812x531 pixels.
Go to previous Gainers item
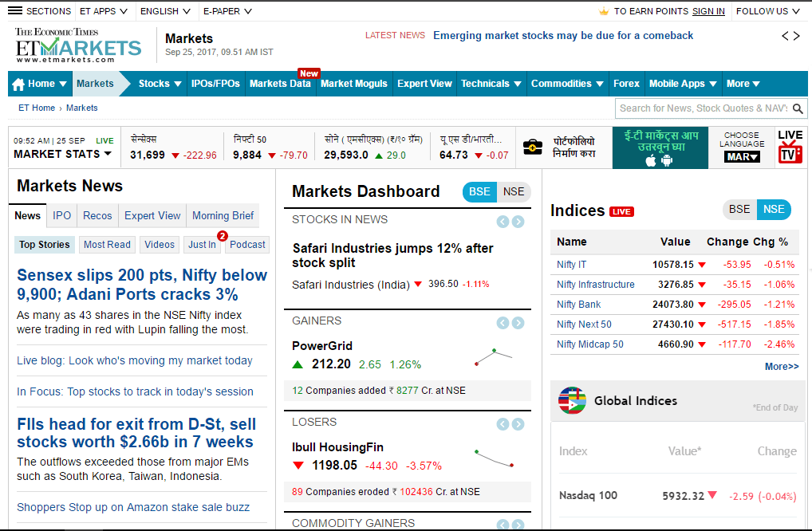[503, 323]
